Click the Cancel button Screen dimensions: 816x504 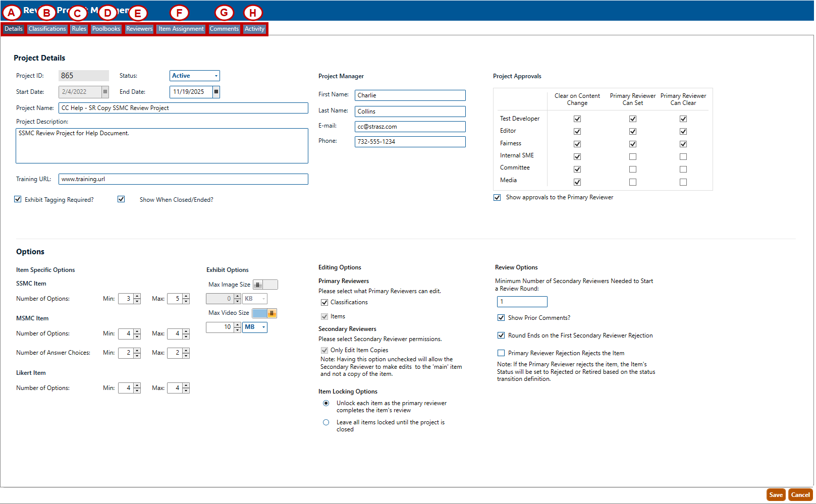[800, 495]
